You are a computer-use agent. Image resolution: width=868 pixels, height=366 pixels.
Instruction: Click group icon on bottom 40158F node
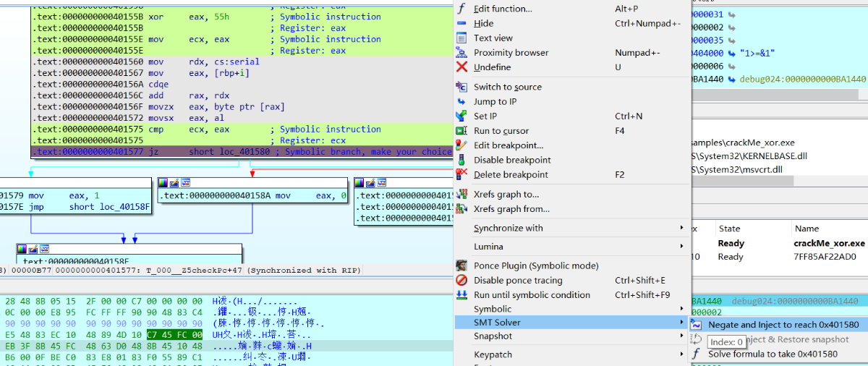coord(43,249)
